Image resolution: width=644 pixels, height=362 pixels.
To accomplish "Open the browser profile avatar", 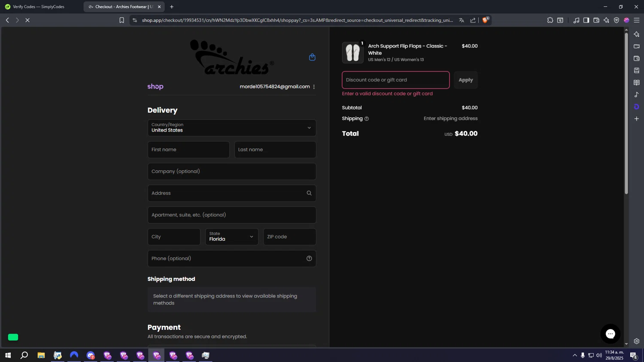I will coord(626,20).
